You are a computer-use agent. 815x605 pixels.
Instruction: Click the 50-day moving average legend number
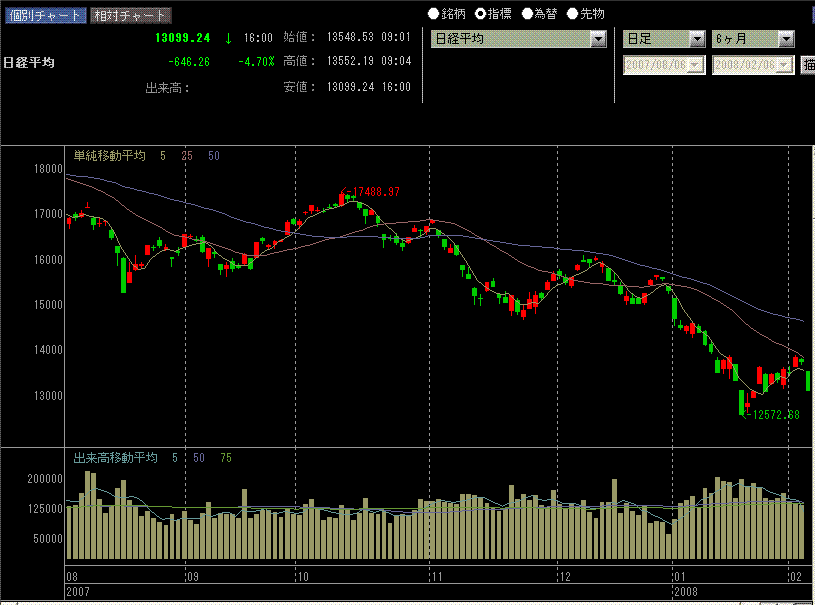pyautogui.click(x=214, y=156)
